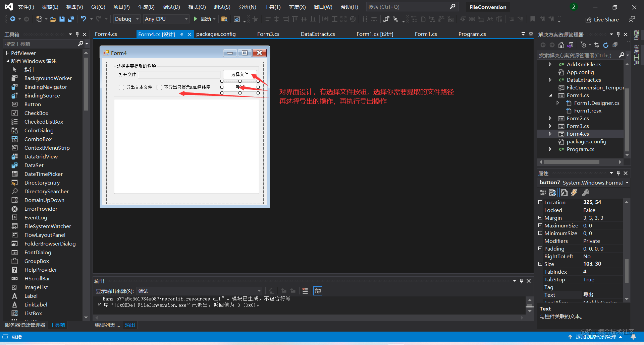The height and width of the screenshot is (345, 644).
Task: Click the Solution Explorer search field
Action: 578,55
